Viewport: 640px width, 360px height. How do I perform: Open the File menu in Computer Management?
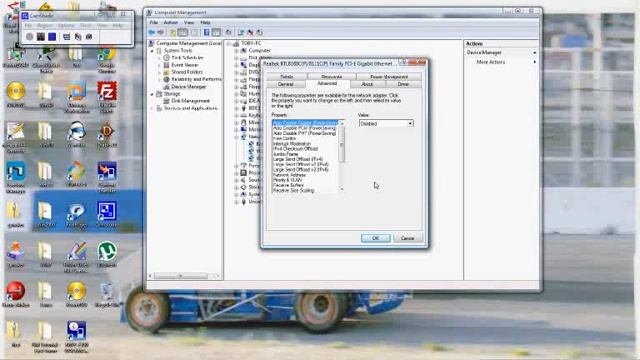tap(153, 22)
